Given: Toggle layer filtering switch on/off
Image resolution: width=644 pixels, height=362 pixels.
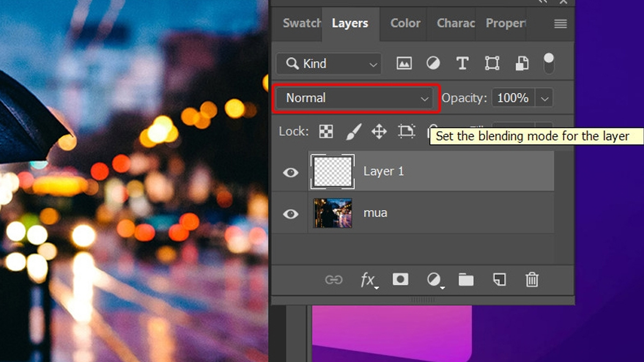Looking at the screenshot, I should click(x=548, y=63).
